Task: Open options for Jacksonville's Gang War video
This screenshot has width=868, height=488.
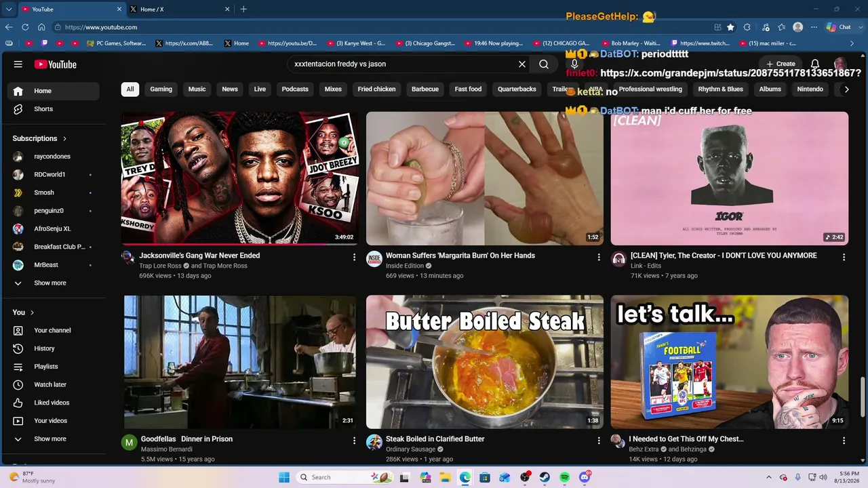Action: pos(354,258)
